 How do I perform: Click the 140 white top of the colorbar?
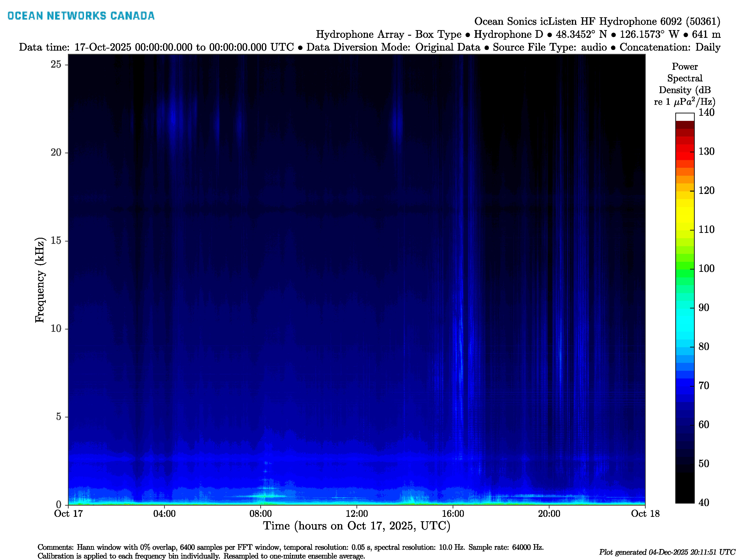[684, 117]
